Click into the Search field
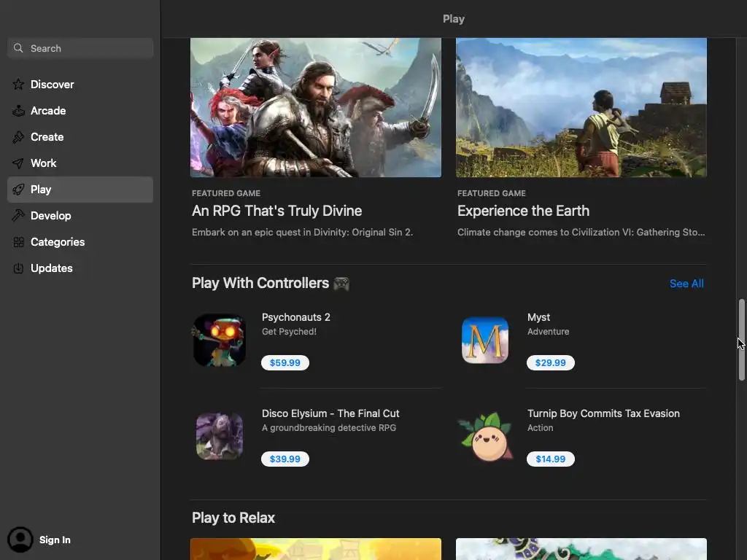Viewport: 747px width, 560px height. pos(80,48)
